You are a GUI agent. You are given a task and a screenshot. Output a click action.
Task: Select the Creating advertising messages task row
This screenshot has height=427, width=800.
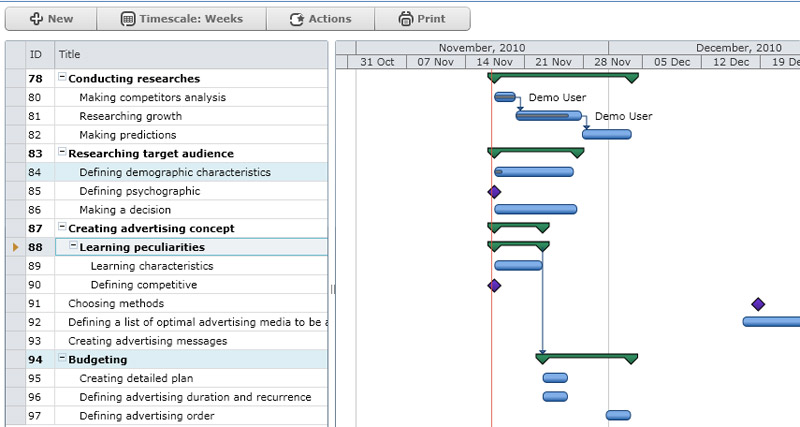pyautogui.click(x=147, y=341)
